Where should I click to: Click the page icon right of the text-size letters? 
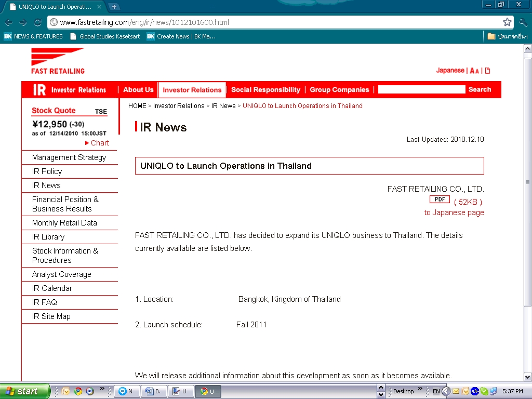pyautogui.click(x=487, y=71)
